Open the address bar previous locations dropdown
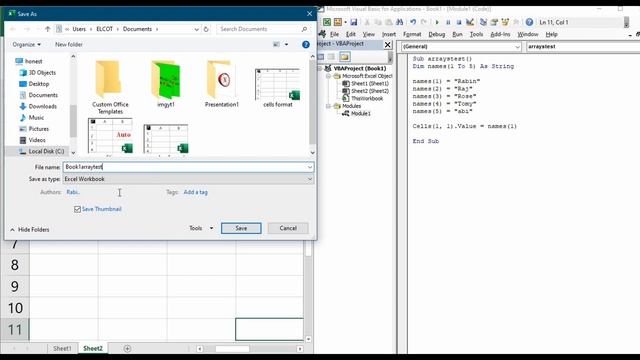 click(x=196, y=29)
